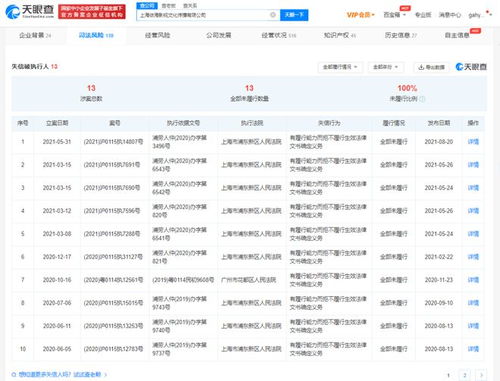The image size is (500, 381).
Task: Click the bottom-left link about finding more 失信人
Action: tap(59, 374)
